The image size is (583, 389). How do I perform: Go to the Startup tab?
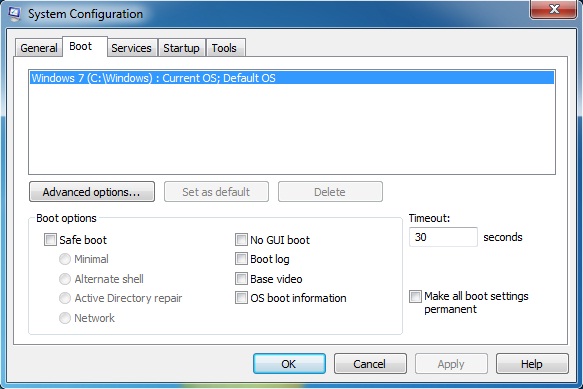(x=181, y=48)
